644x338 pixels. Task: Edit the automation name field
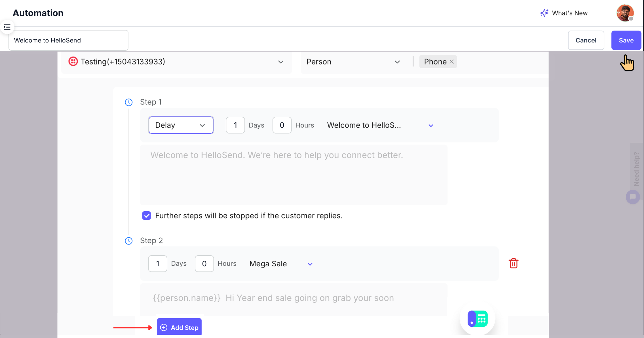pyautogui.click(x=68, y=40)
